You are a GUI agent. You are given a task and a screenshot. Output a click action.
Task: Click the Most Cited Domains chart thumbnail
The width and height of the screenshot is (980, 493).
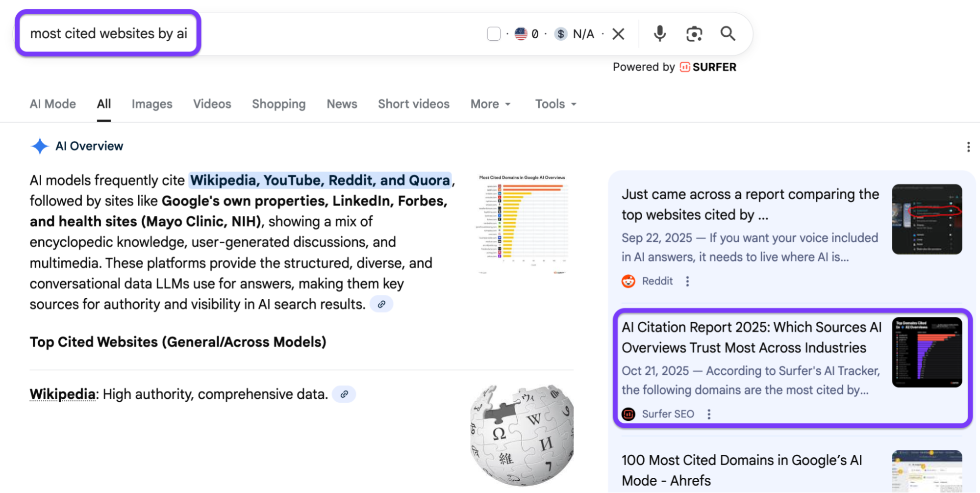(x=522, y=224)
